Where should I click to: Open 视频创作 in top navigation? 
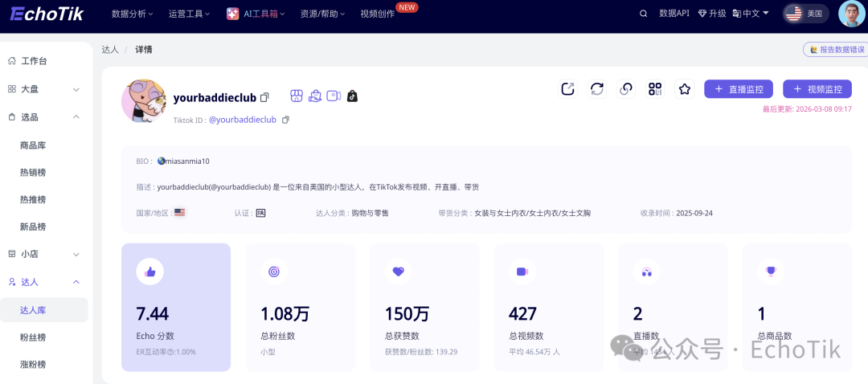coord(378,14)
